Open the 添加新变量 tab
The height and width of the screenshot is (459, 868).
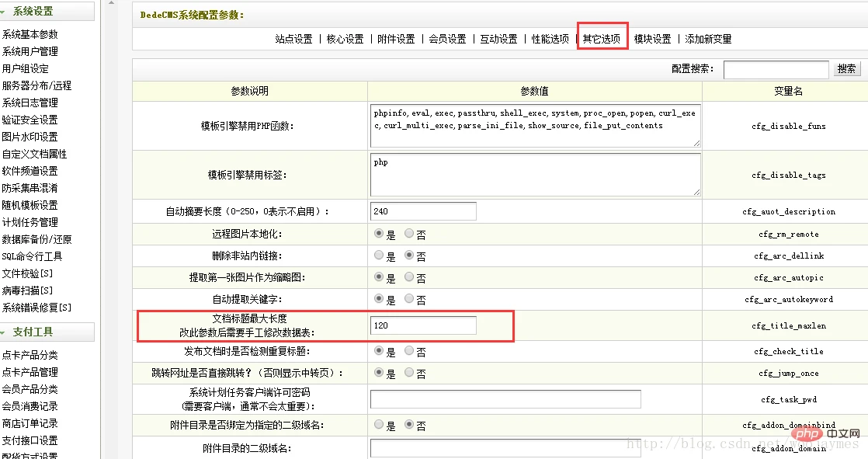tap(708, 39)
